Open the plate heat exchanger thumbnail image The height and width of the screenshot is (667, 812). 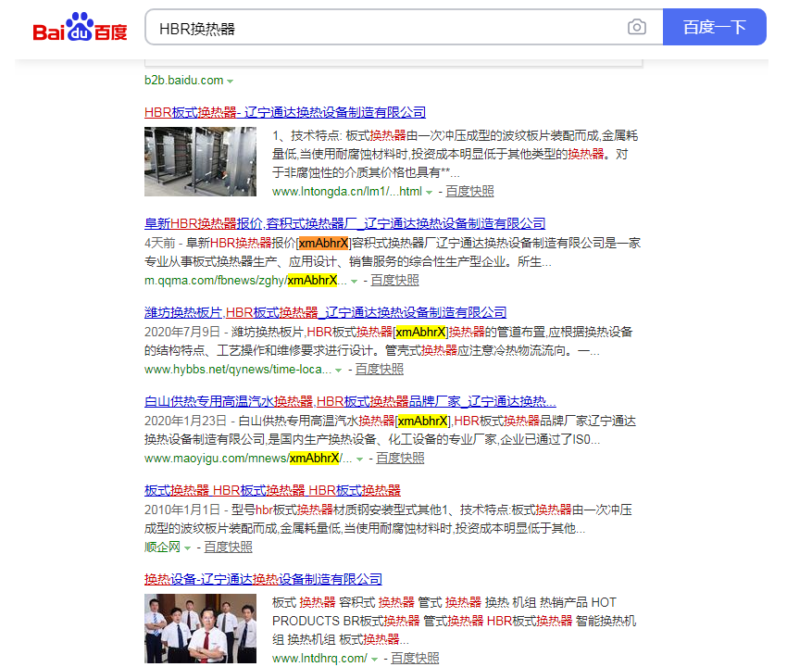(200, 161)
